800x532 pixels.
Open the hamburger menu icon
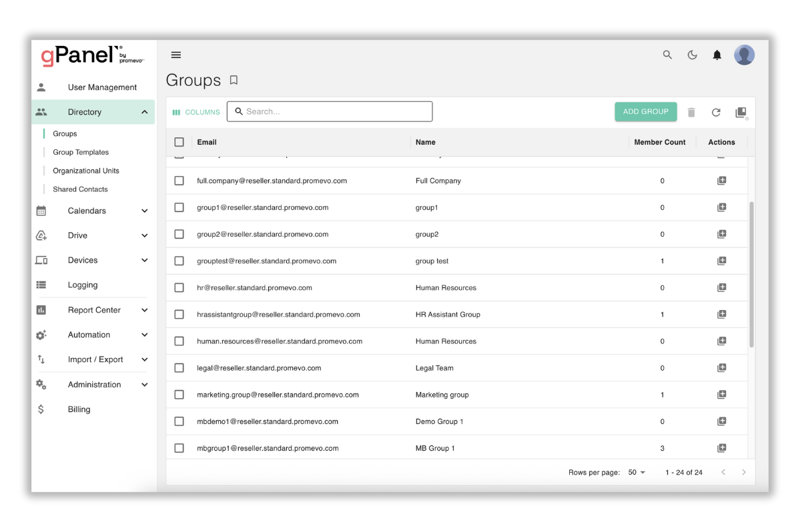point(176,55)
